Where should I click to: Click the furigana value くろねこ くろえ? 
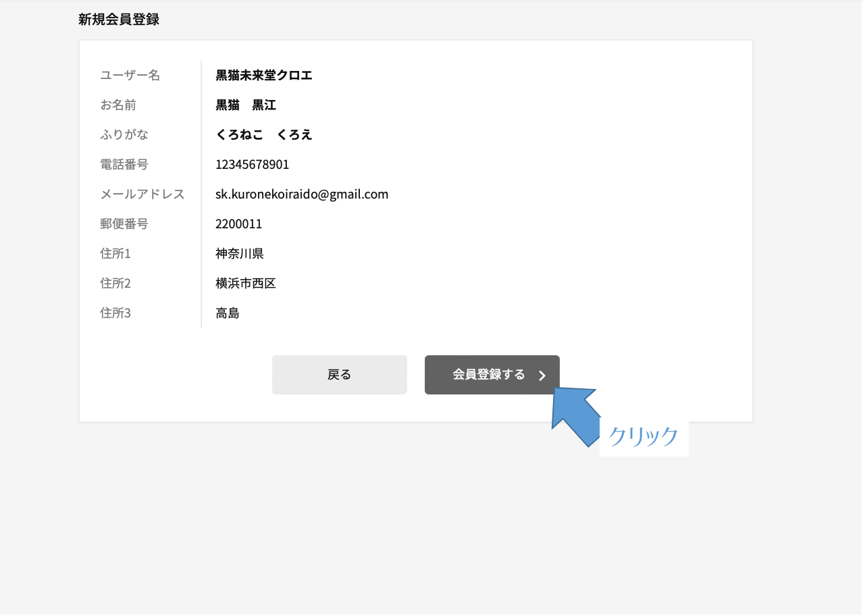(263, 134)
